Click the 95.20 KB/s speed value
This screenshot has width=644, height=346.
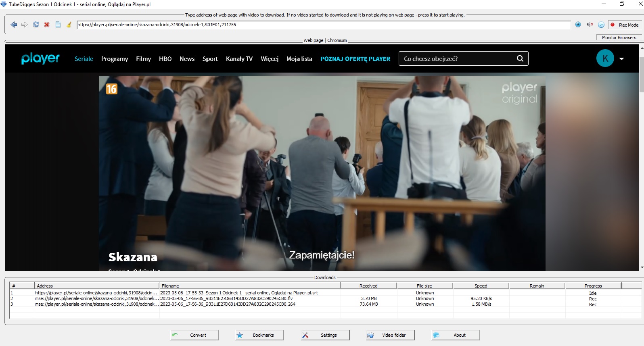point(481,298)
